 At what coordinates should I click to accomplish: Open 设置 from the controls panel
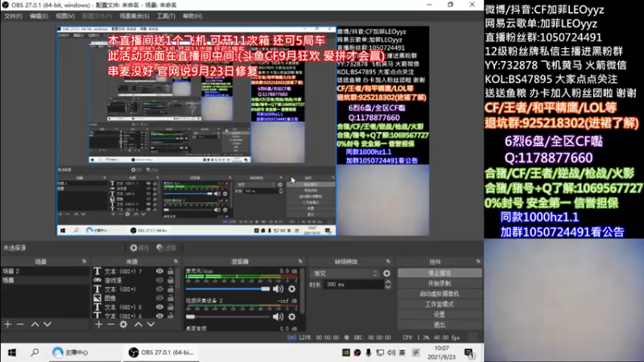[x=440, y=315]
